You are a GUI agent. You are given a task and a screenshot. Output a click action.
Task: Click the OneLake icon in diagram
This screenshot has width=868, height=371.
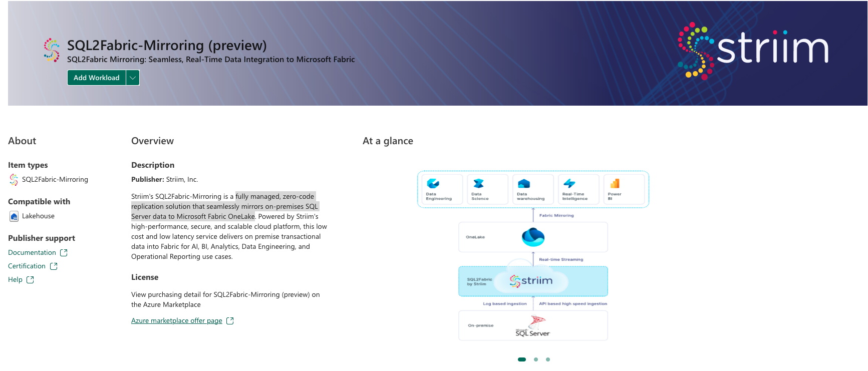point(533,237)
